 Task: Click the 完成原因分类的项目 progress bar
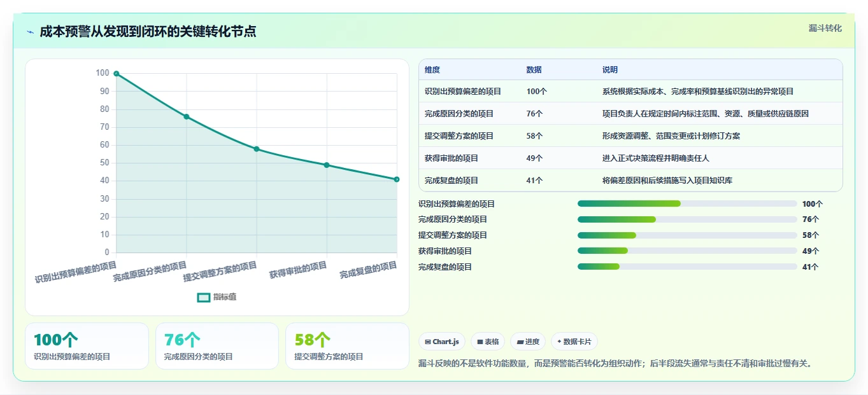coord(687,219)
